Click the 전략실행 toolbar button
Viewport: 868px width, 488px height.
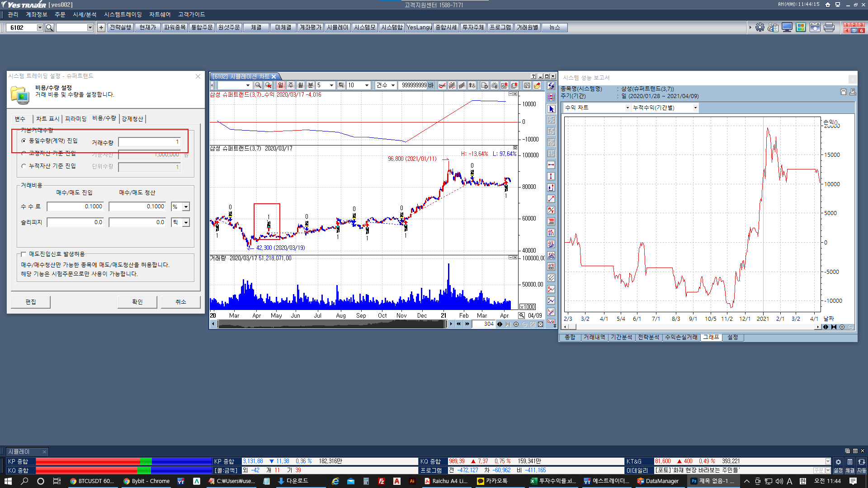[120, 28]
